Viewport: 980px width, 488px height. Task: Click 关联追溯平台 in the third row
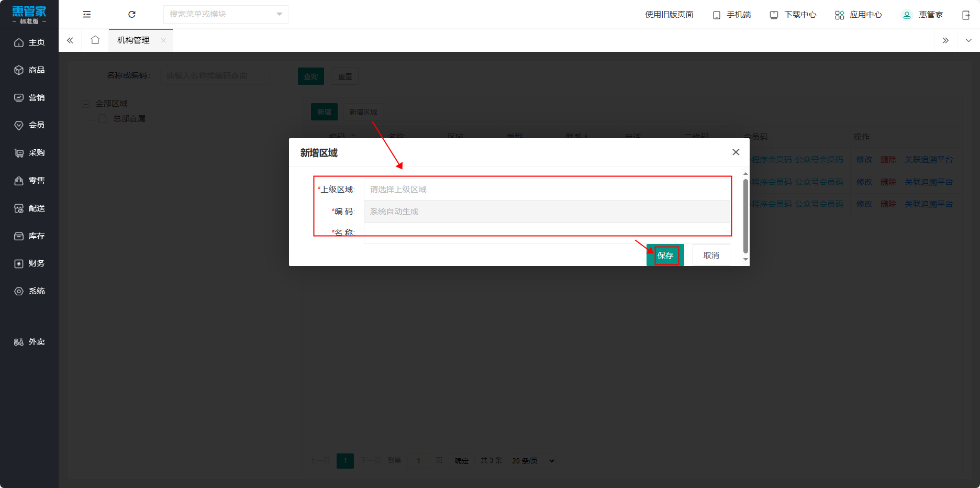pos(929,204)
